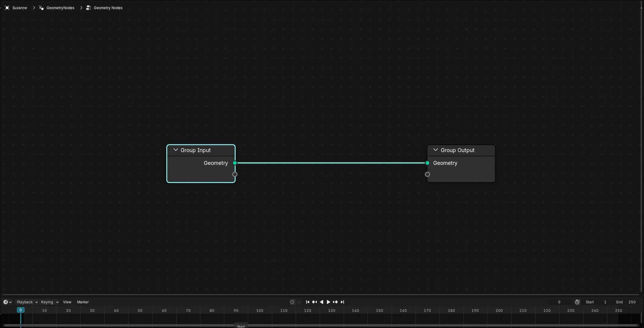
Task: Click the empty input socket on Group Output
Action: (x=427, y=174)
